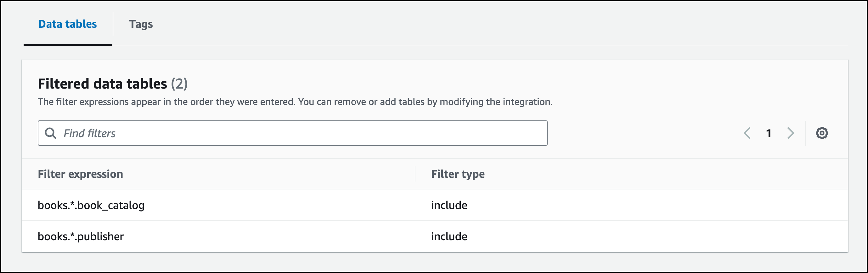868x273 pixels.
Task: Select the books.*.book_catalog filter row
Action: pos(91,205)
